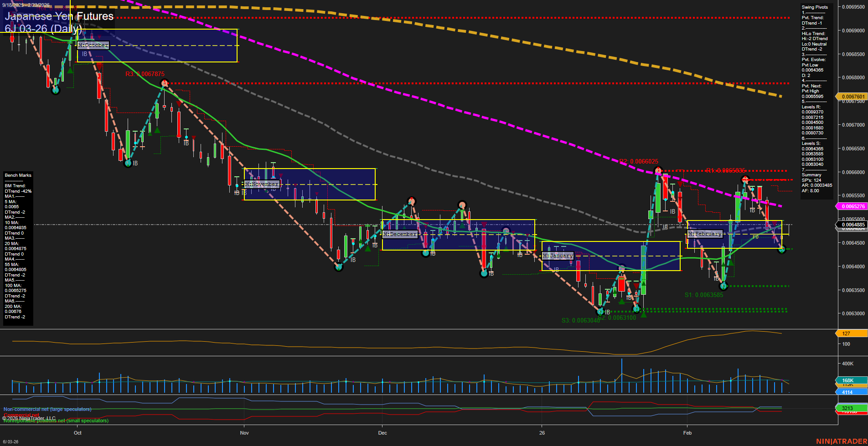
Task: Expand the Bench Marks panel on the left
Action: [17, 175]
